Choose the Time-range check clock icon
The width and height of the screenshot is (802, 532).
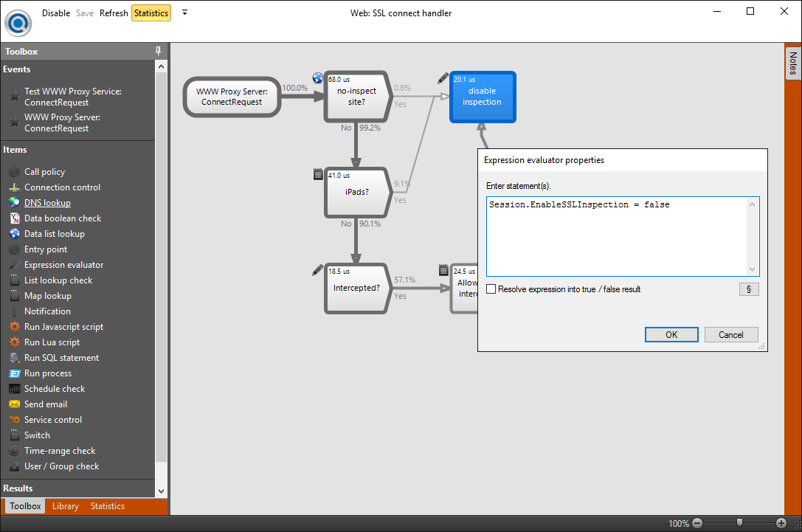tap(14, 451)
